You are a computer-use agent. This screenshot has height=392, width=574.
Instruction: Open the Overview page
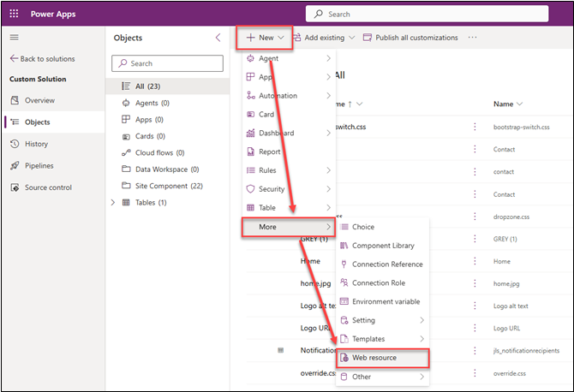click(x=39, y=100)
